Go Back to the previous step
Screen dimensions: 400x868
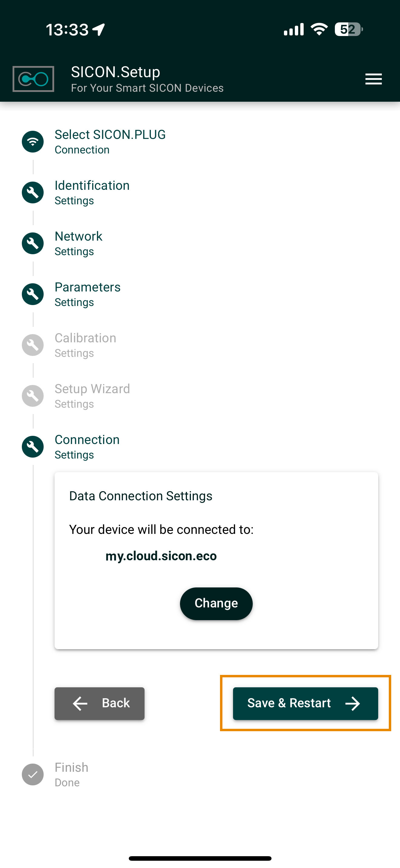coord(99,703)
